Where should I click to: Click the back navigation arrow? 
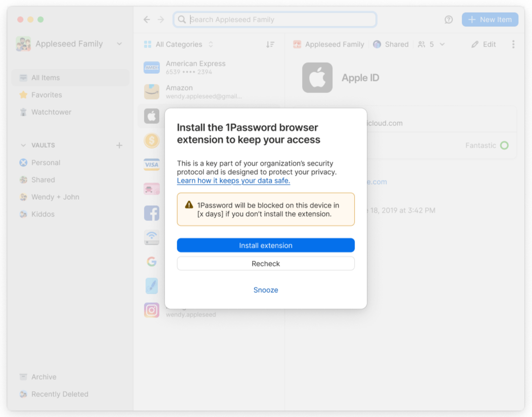click(147, 19)
